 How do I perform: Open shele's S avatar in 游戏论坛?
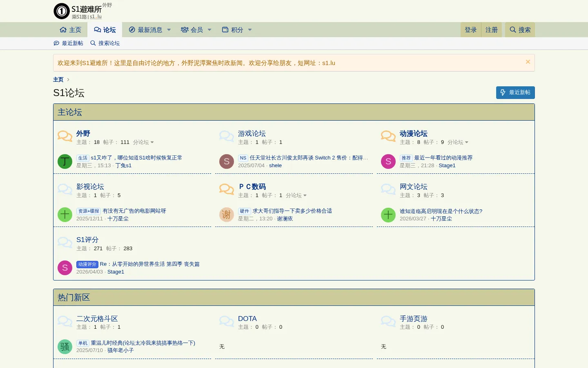coord(227,162)
